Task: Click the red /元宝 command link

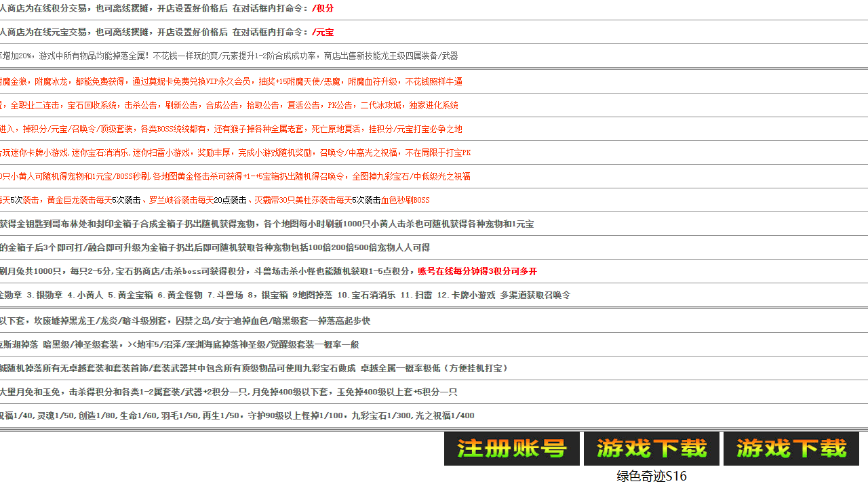Action: (323, 32)
